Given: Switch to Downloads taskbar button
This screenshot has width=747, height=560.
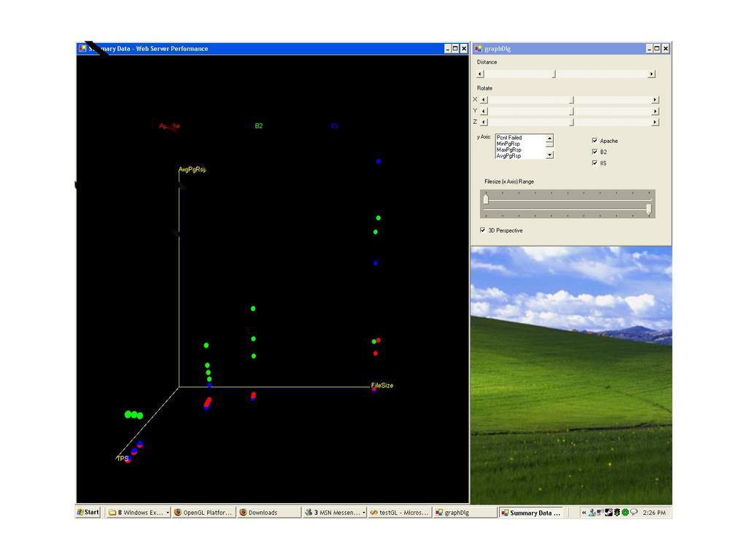Looking at the screenshot, I should [x=268, y=513].
